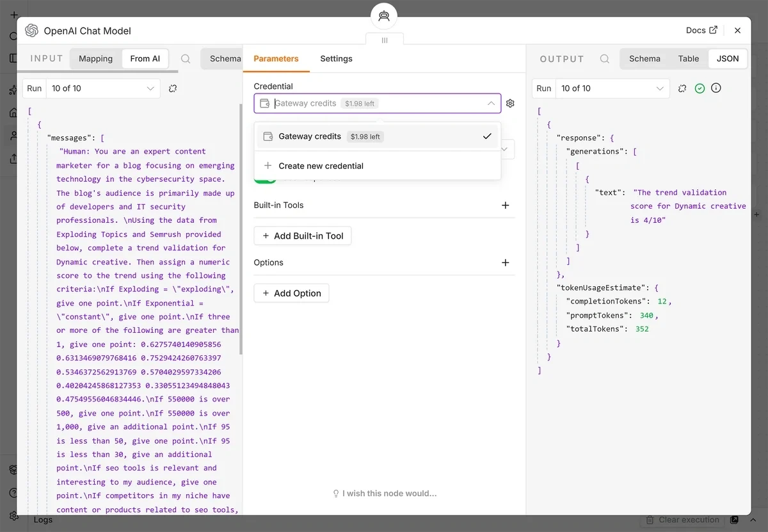Click the wallet icon in the Gateway credits option
This screenshot has height=532, width=768.
268,136
